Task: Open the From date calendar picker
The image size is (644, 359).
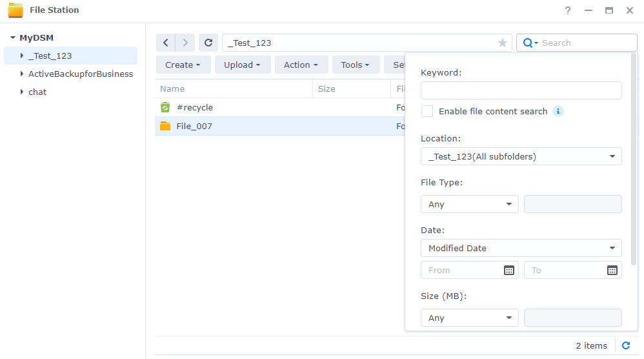Action: 509,271
